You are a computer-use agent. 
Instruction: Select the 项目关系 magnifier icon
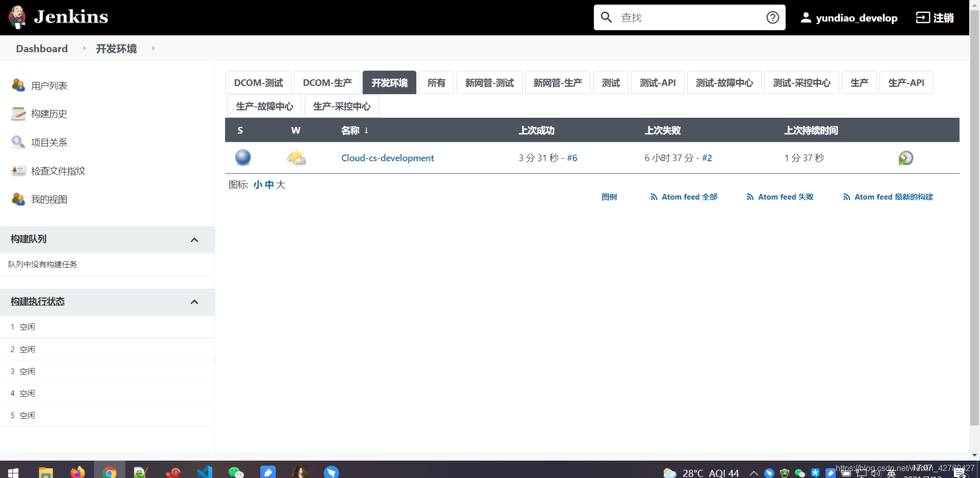coord(18,142)
